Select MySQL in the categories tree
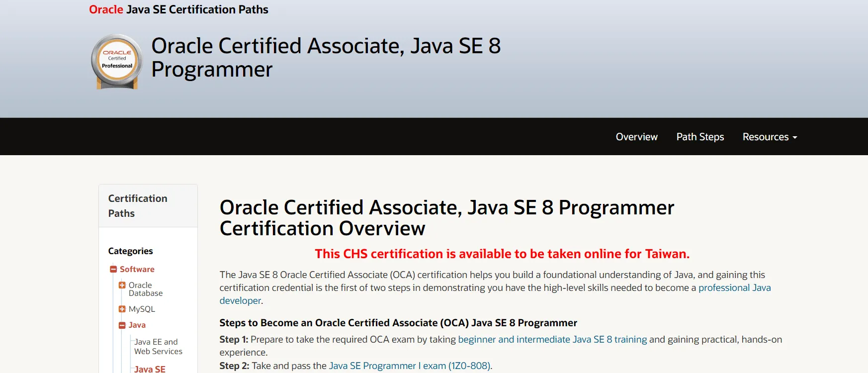Image resolution: width=868 pixels, height=373 pixels. click(142, 309)
